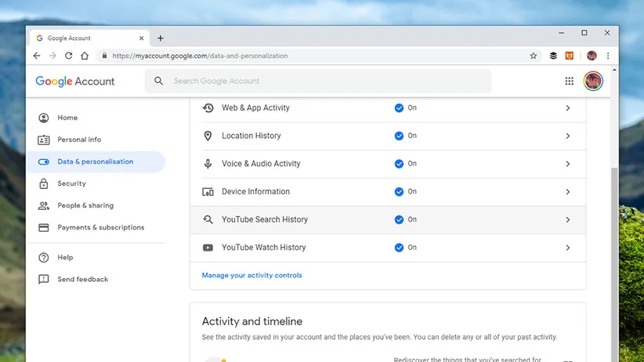Viewport: 644px width, 362px height.
Task: Click Send feedback in sidebar
Action: point(82,279)
